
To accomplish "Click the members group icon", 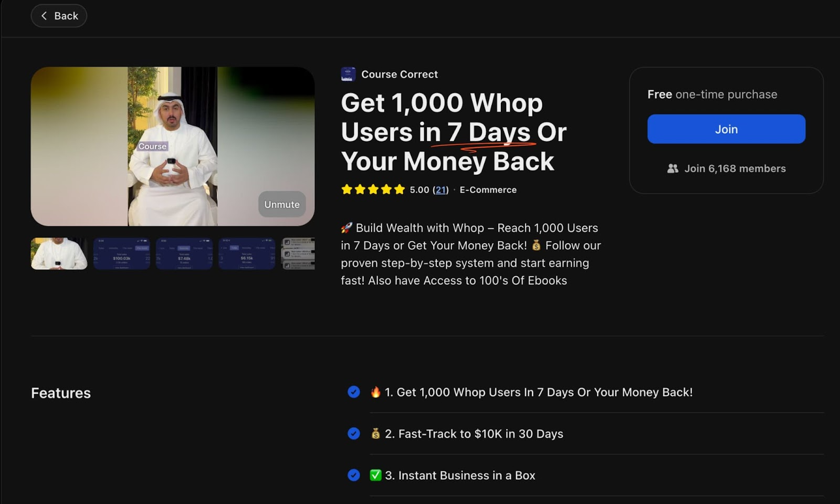I will pos(673,169).
